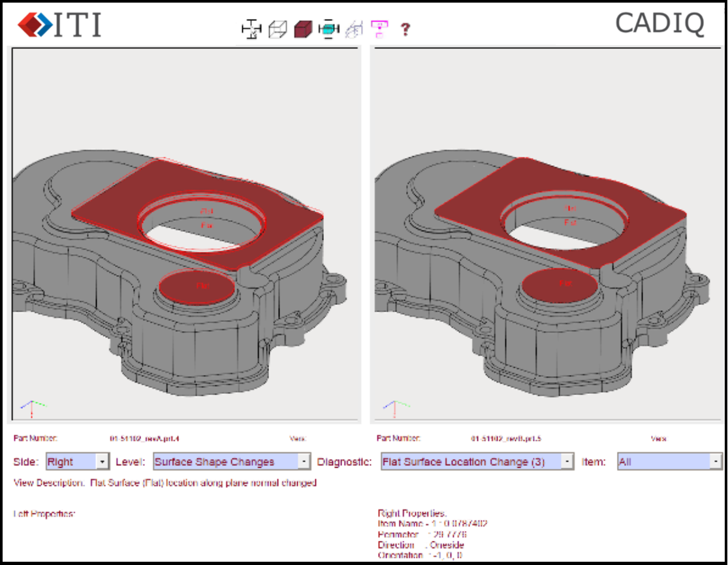The width and height of the screenshot is (728, 565).
Task: Open CADIQ help via question mark
Action: [x=405, y=28]
